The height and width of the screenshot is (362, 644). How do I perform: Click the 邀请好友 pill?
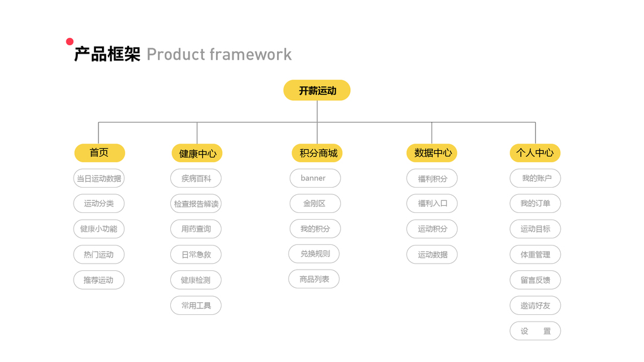click(535, 305)
